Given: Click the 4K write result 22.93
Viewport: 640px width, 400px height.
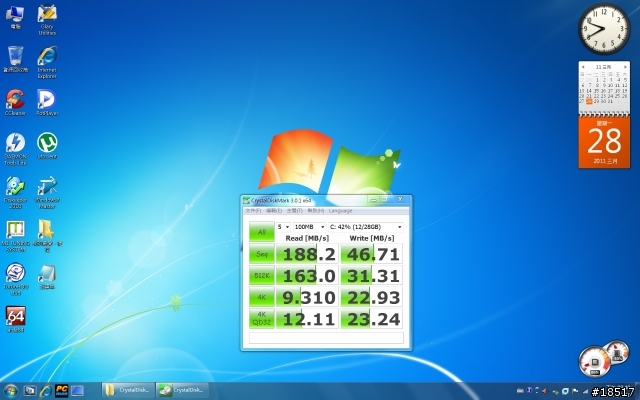Looking at the screenshot, I should [x=371, y=297].
